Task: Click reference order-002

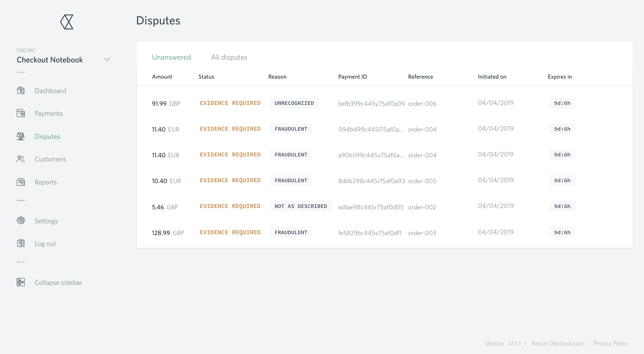Action: point(422,207)
